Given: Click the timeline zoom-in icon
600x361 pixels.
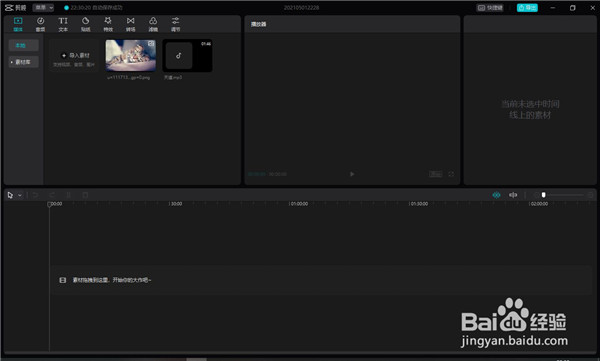Looking at the screenshot, I should 590,195.
